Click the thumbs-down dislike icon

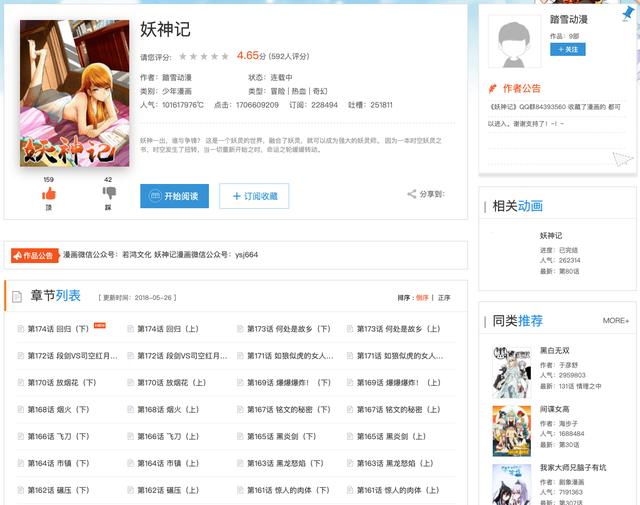coord(109,193)
